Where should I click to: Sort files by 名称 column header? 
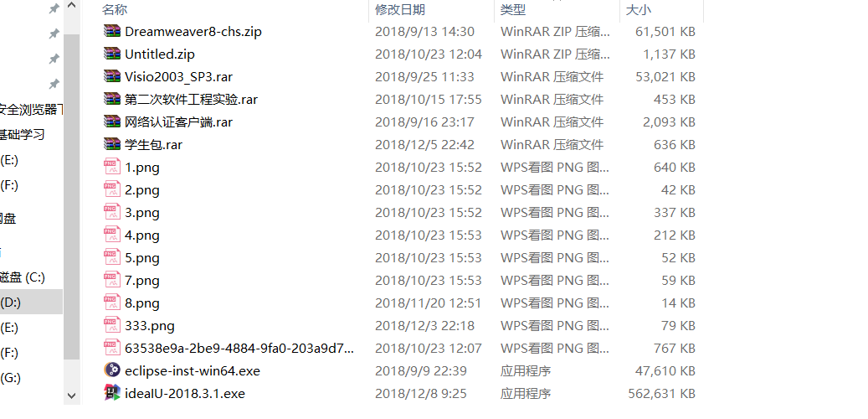[x=115, y=9]
